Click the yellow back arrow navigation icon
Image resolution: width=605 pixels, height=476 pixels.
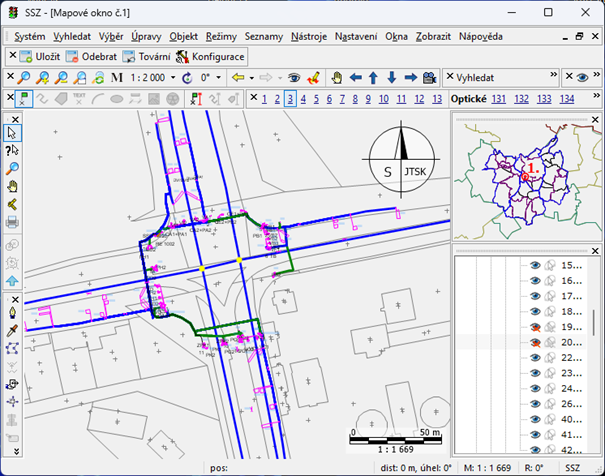click(x=237, y=77)
